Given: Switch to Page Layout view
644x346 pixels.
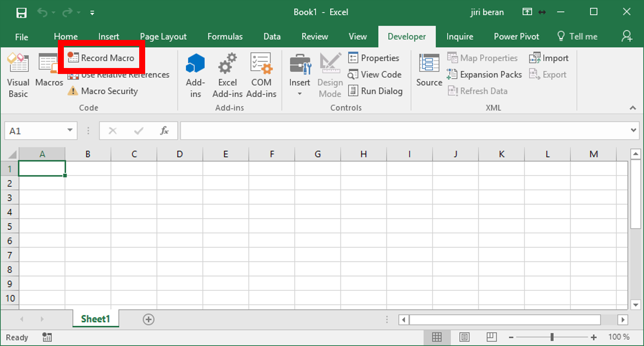Looking at the screenshot, I should point(464,337).
